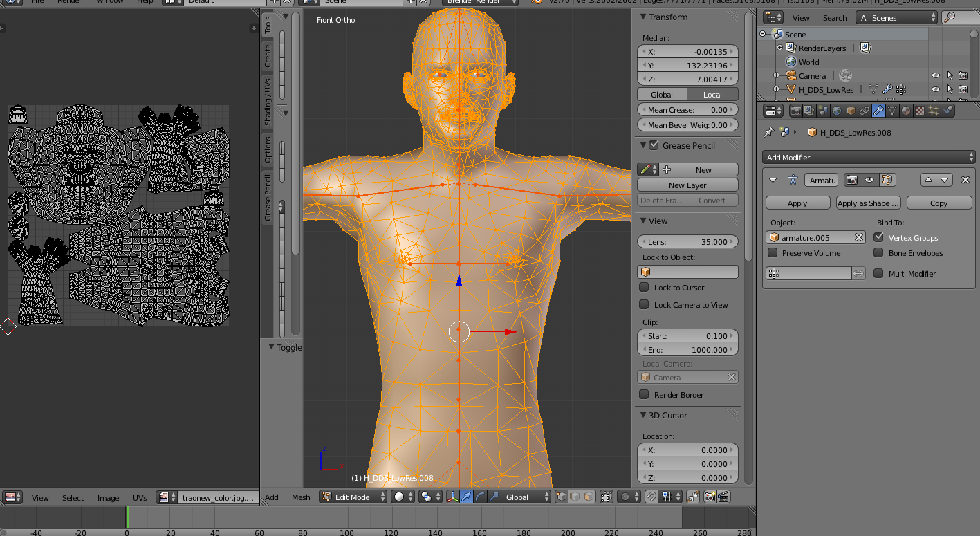This screenshot has width=980, height=536.
Task: Expand RenderLayers node in outliner
Action: (x=780, y=48)
